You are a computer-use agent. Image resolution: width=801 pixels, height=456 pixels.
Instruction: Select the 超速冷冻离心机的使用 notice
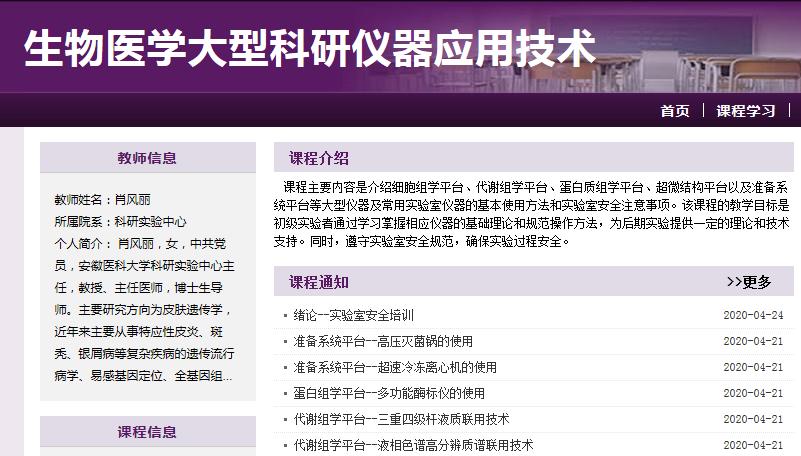(x=395, y=367)
